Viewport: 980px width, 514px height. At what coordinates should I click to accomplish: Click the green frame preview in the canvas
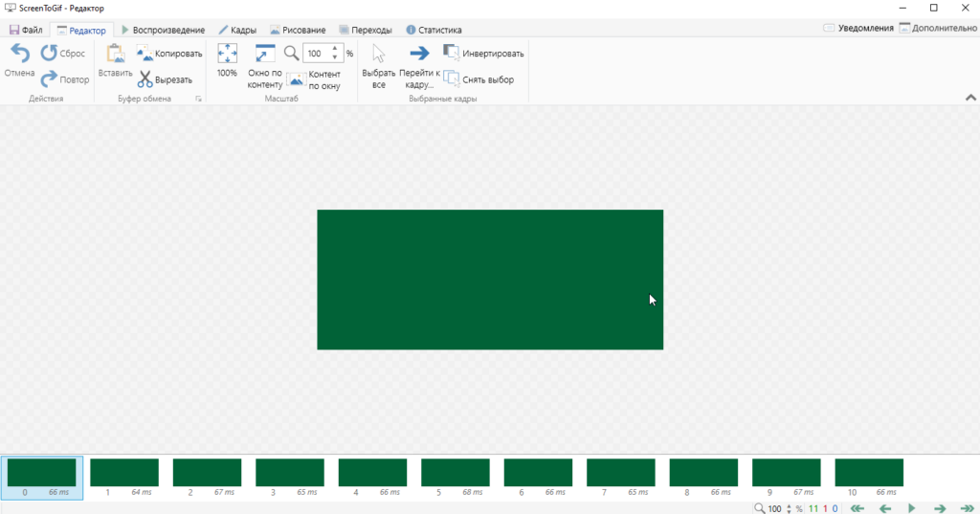(490, 279)
